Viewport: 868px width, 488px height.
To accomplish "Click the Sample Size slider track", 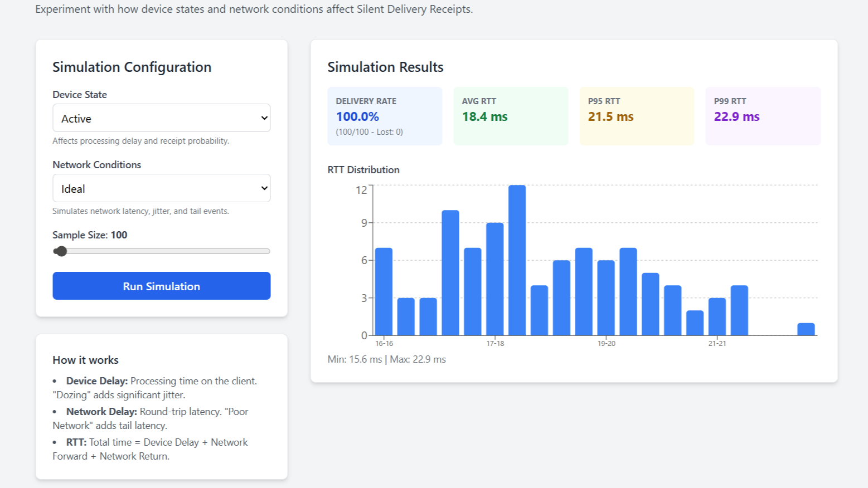I will [x=162, y=251].
